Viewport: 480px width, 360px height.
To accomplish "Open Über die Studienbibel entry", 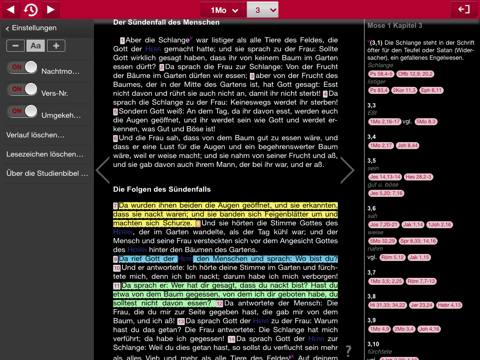I will click(x=47, y=173).
